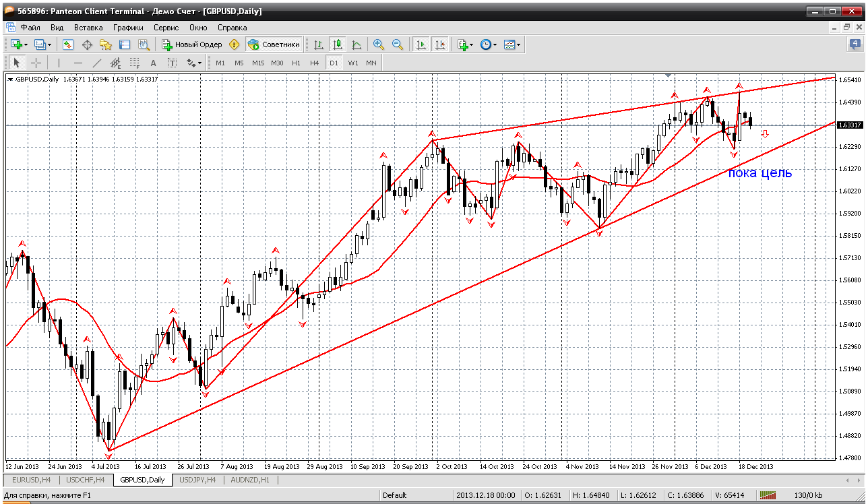Open the Вставка menu

(88, 28)
